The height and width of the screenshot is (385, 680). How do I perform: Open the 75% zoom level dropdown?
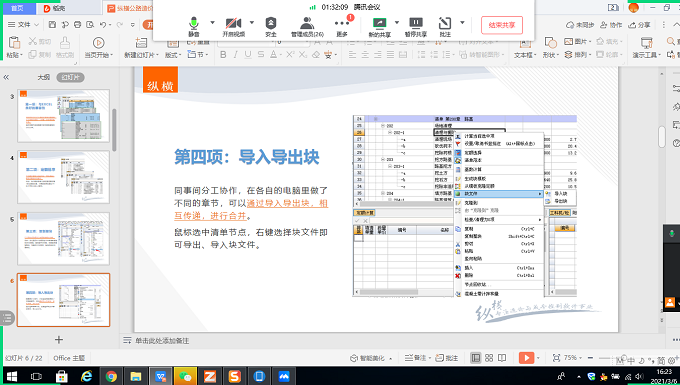[x=572, y=358]
